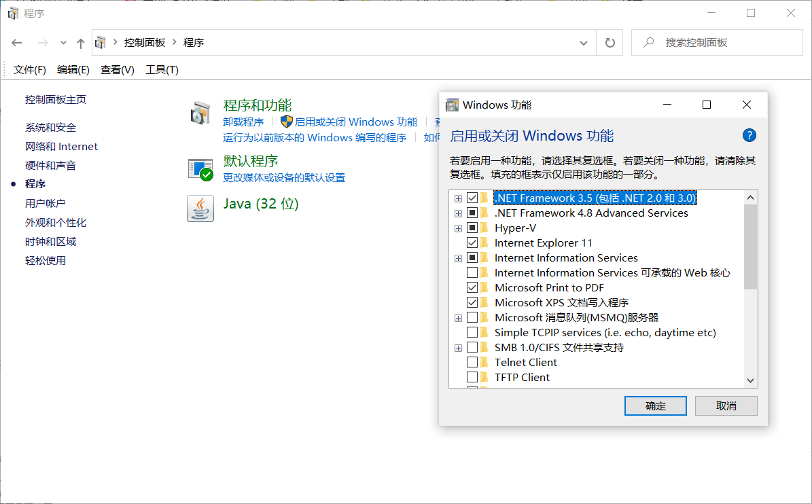Open 网络和 Internet category

coord(61,147)
